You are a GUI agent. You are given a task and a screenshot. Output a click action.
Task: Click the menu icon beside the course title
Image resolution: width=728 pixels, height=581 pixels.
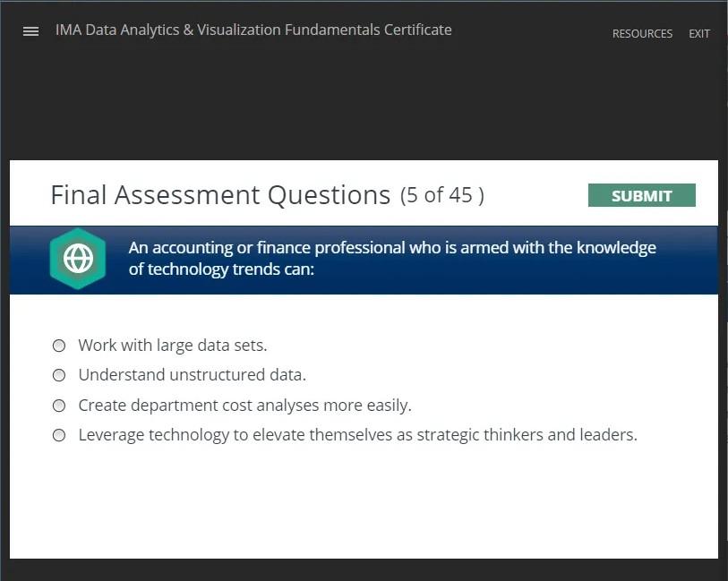[30, 30]
